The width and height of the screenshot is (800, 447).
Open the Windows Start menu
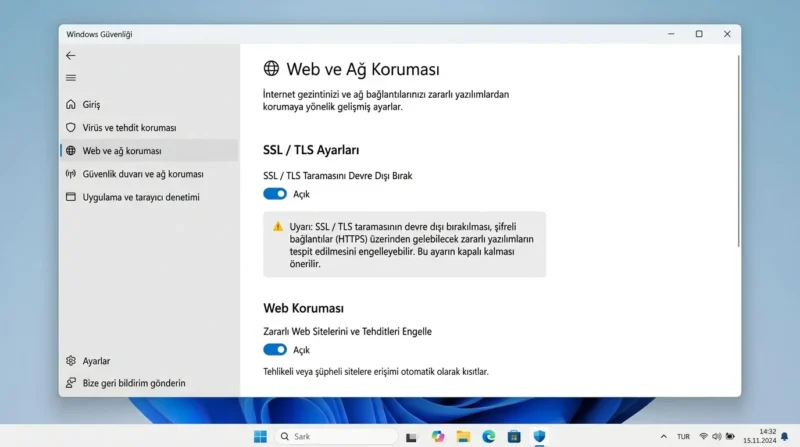[x=260, y=436]
